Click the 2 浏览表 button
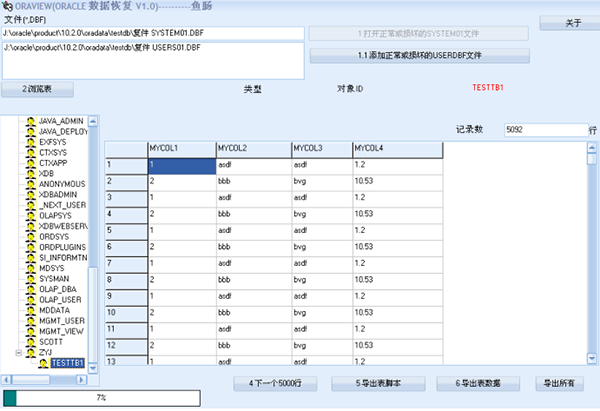 pos(37,89)
